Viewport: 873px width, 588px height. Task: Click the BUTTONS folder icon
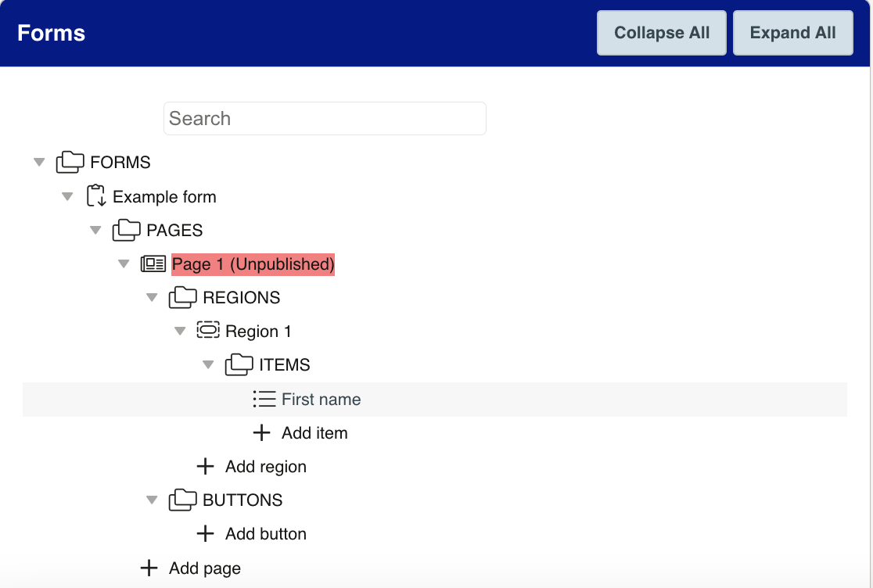pos(183,500)
